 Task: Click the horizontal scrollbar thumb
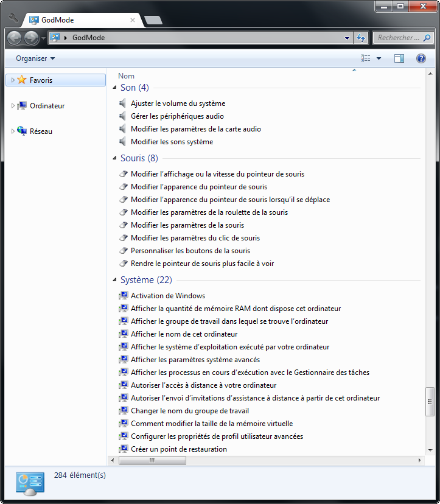152,461
